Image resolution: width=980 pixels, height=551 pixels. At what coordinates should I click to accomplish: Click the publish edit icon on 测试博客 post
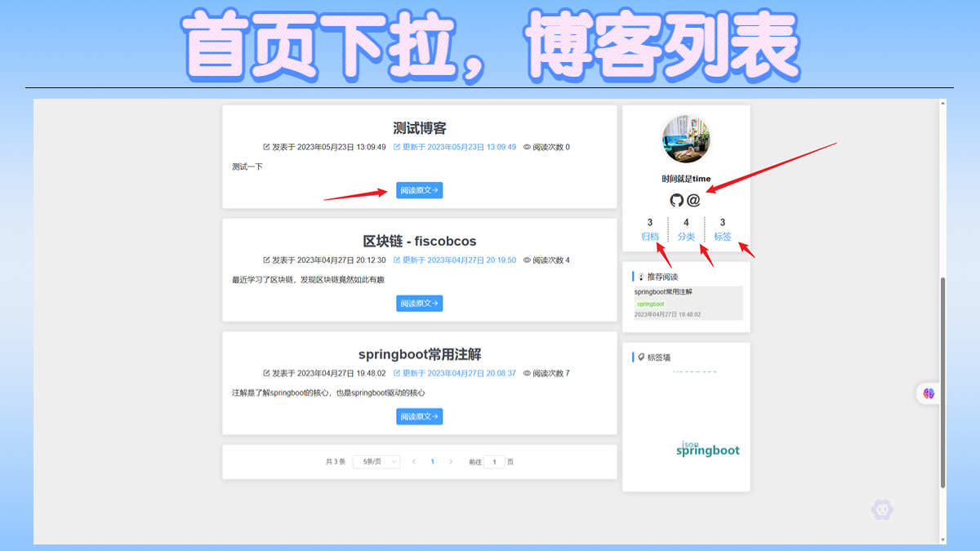pos(266,147)
